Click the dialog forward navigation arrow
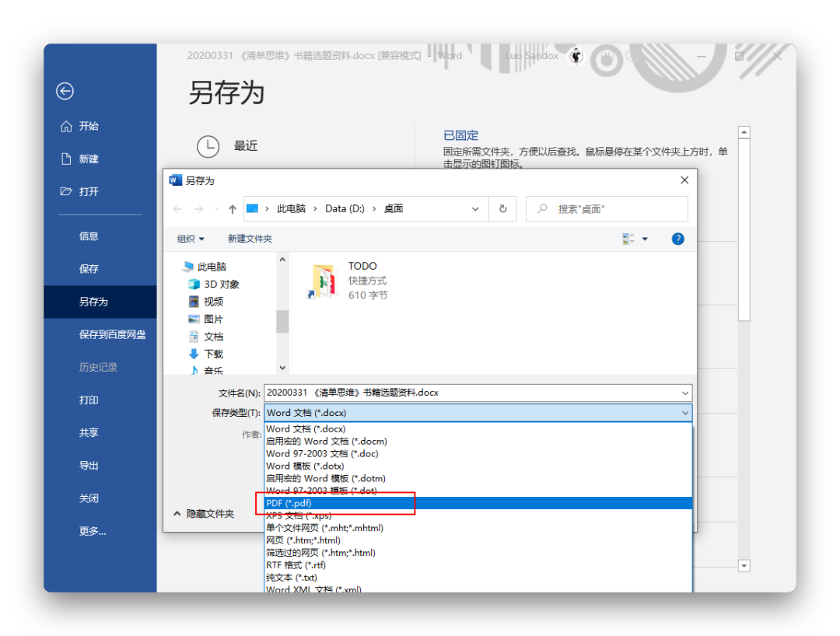 coord(199,209)
